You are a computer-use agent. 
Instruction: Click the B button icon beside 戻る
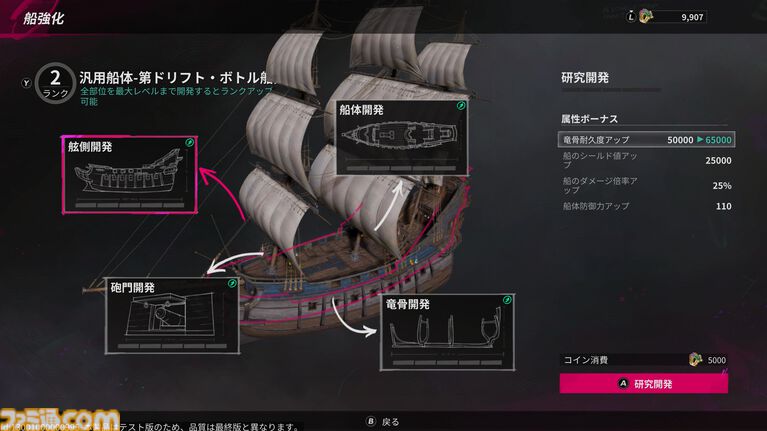371,421
